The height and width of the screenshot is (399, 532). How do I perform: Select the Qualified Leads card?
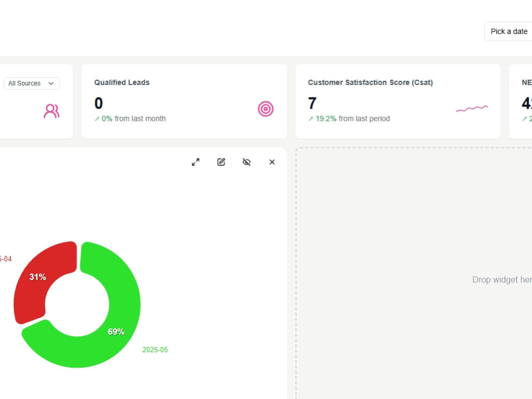click(x=184, y=101)
